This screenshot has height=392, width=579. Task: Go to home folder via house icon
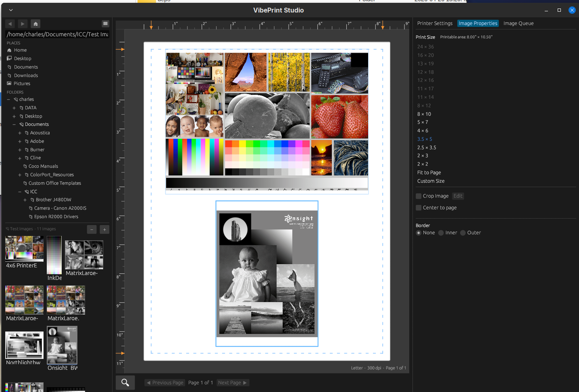(35, 24)
